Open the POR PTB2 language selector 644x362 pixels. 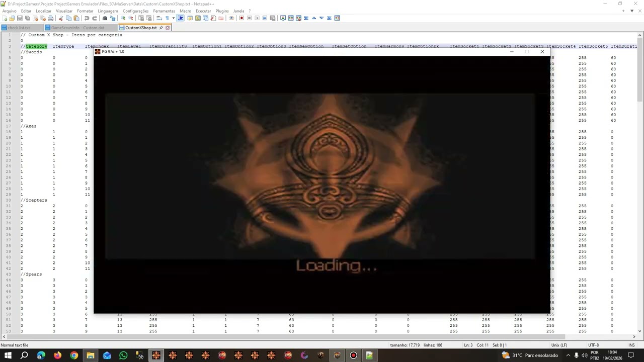(595, 355)
